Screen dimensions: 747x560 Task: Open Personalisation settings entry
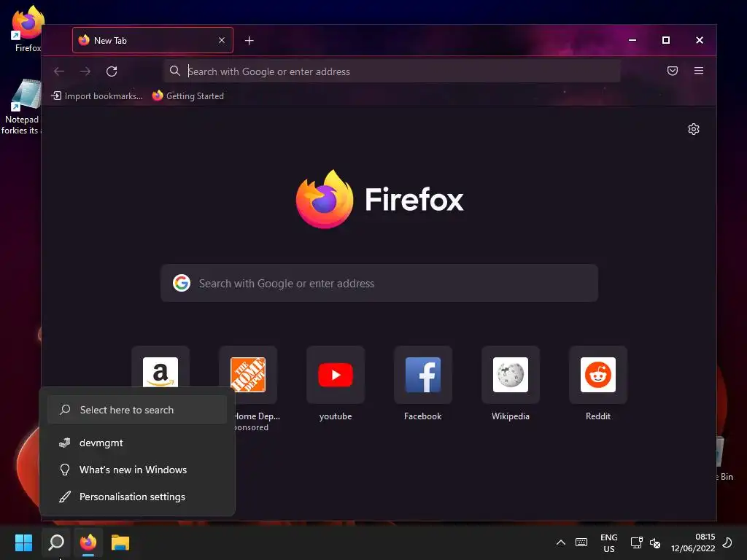[137, 497]
